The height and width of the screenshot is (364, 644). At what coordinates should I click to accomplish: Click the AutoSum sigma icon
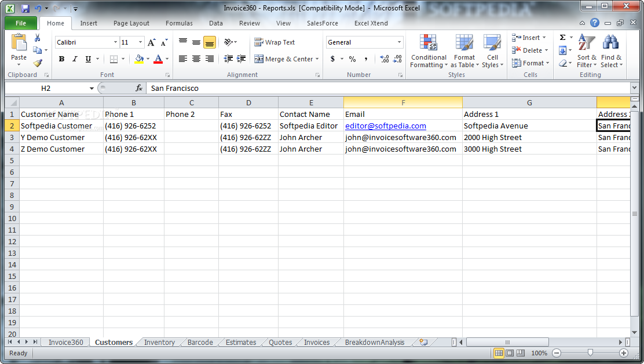[x=563, y=38]
